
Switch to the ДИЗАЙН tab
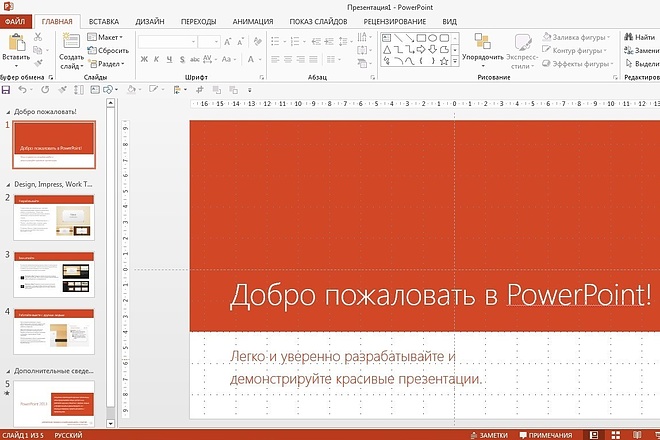pos(150,21)
